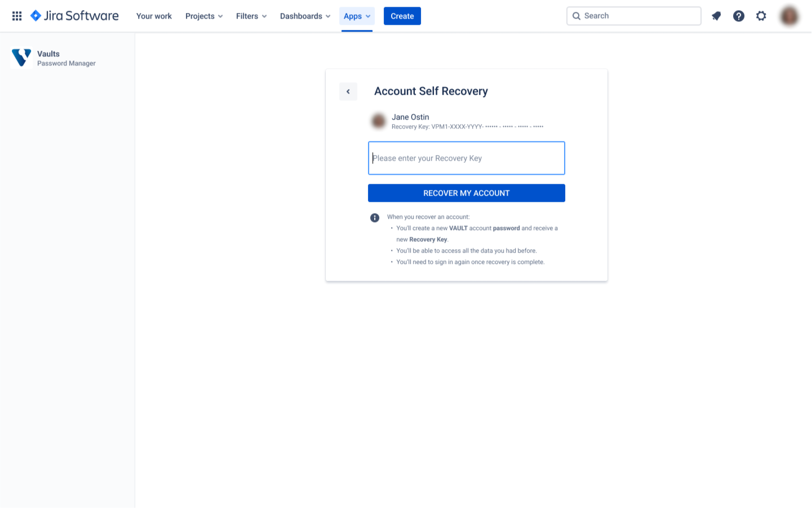Open the Apps menu

coord(357,16)
